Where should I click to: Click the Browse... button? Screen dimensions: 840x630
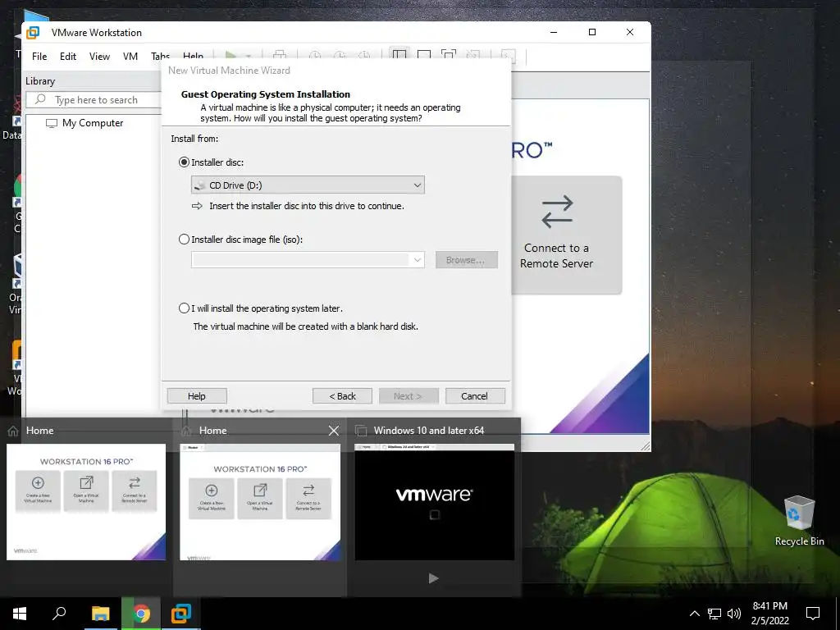[x=466, y=260]
